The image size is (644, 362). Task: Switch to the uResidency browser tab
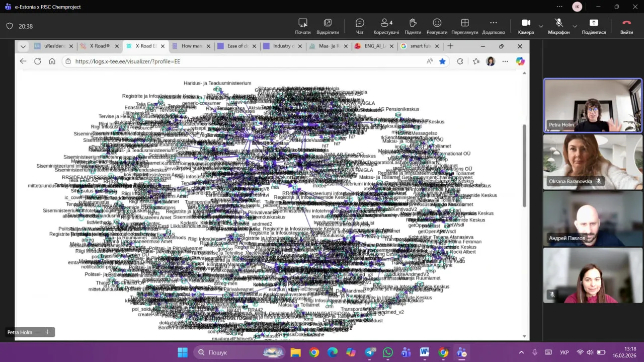pos(50,46)
